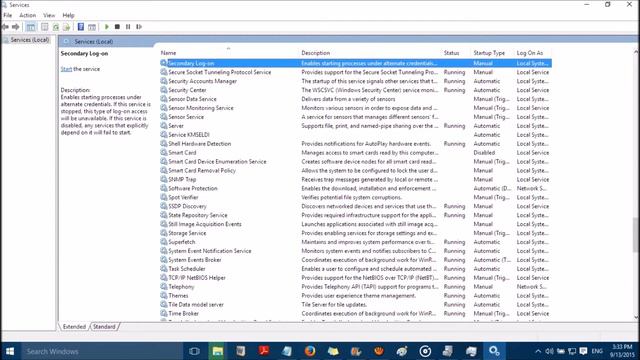Open Properties from the toolbar icon
Image resolution: width=640 pixels, height=360 pixels.
[44, 27]
